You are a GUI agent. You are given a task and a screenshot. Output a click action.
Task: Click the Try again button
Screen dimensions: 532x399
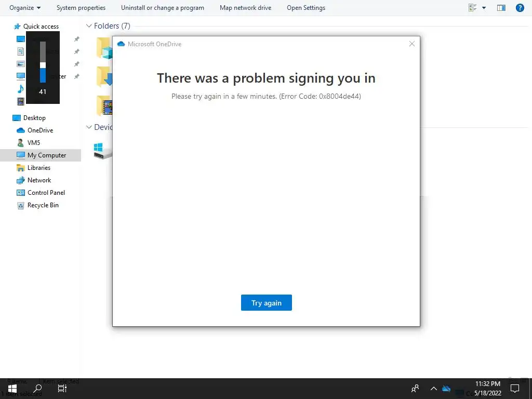tap(267, 303)
